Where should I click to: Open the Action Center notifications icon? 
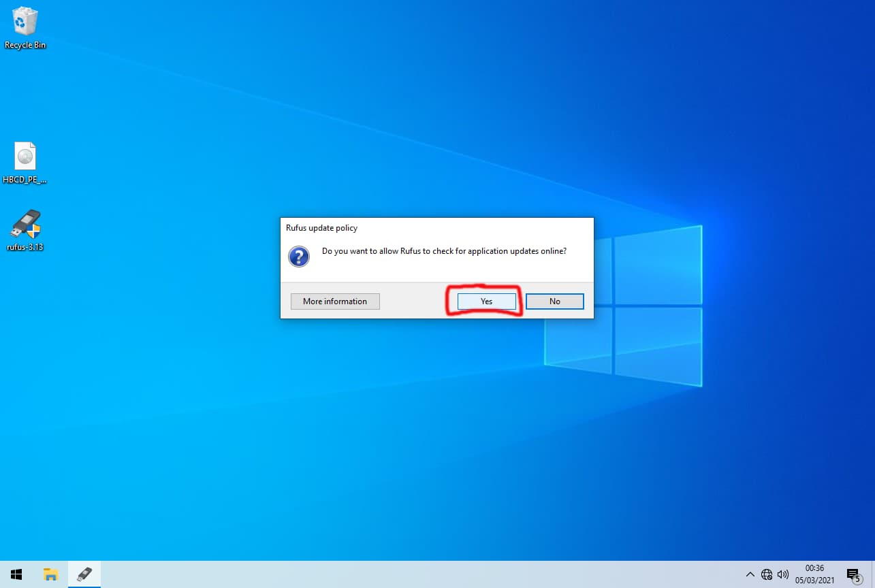point(854,575)
